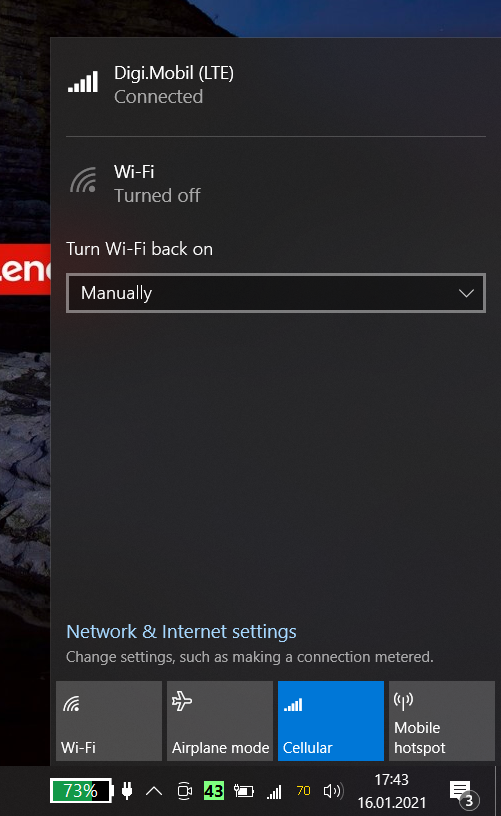Turn off the Cellular tile

(331, 721)
